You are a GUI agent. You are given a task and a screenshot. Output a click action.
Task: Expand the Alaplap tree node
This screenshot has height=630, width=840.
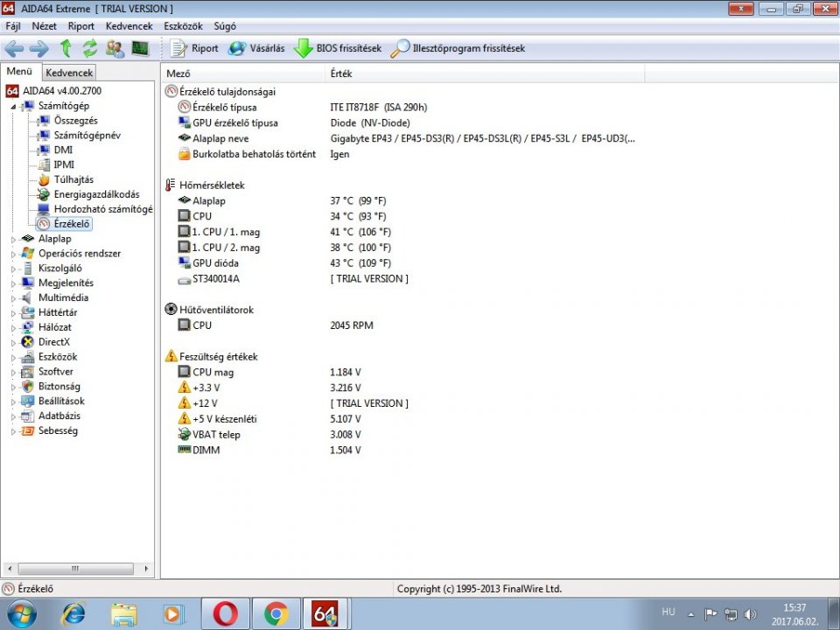(x=13, y=240)
